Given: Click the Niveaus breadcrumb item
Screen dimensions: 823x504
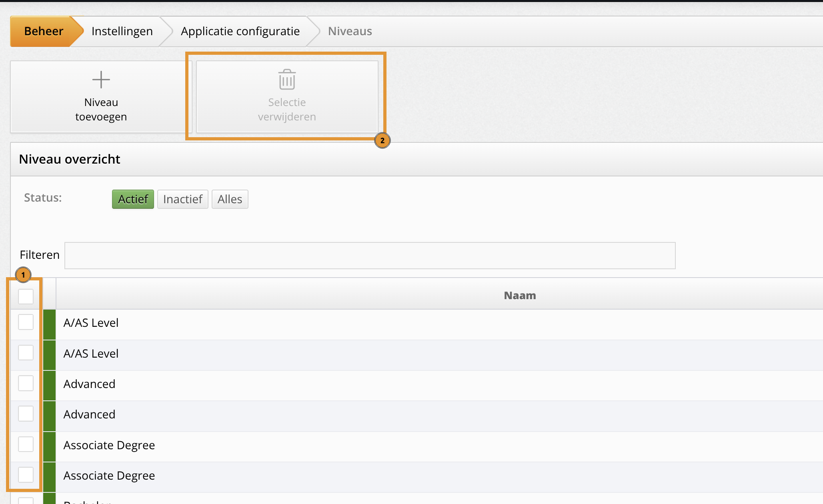Looking at the screenshot, I should [350, 31].
